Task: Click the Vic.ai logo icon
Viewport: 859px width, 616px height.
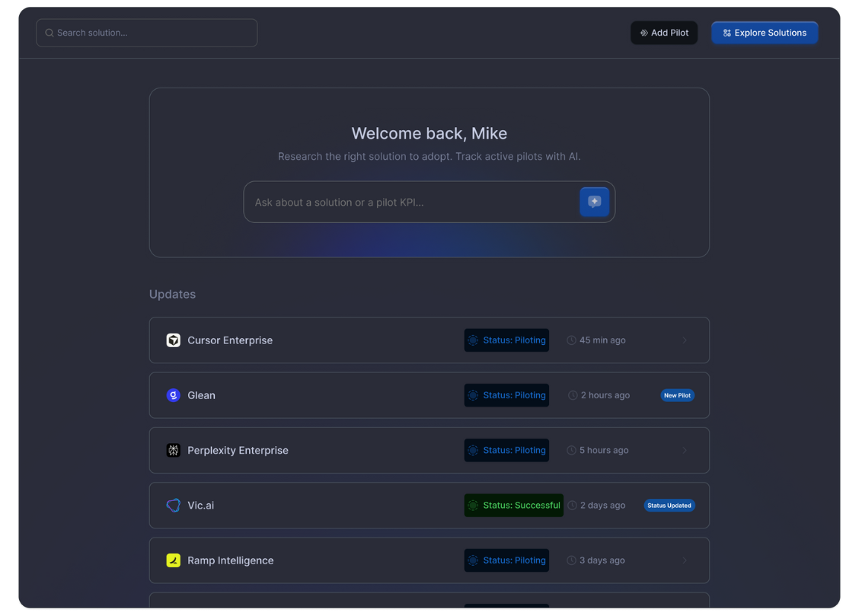Action: (173, 506)
